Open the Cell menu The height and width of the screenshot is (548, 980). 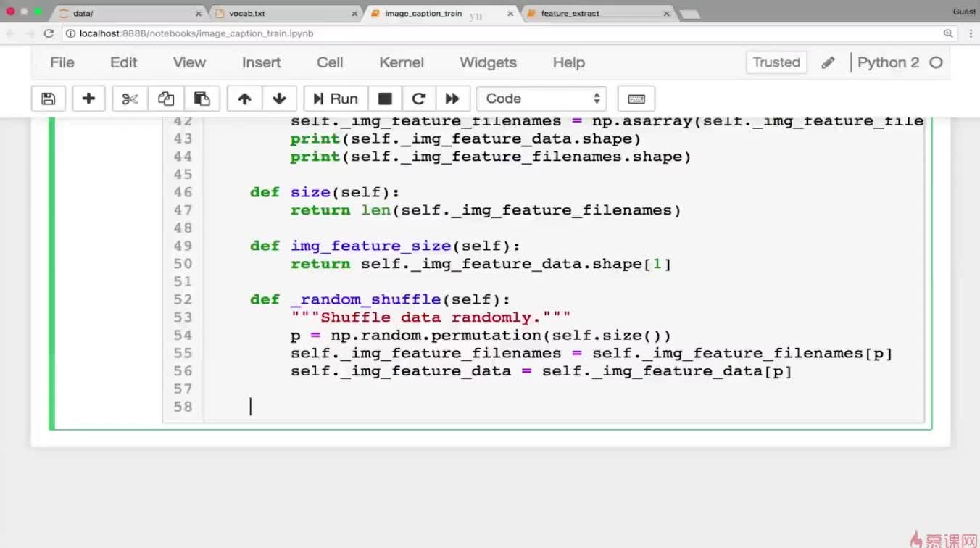tap(330, 62)
